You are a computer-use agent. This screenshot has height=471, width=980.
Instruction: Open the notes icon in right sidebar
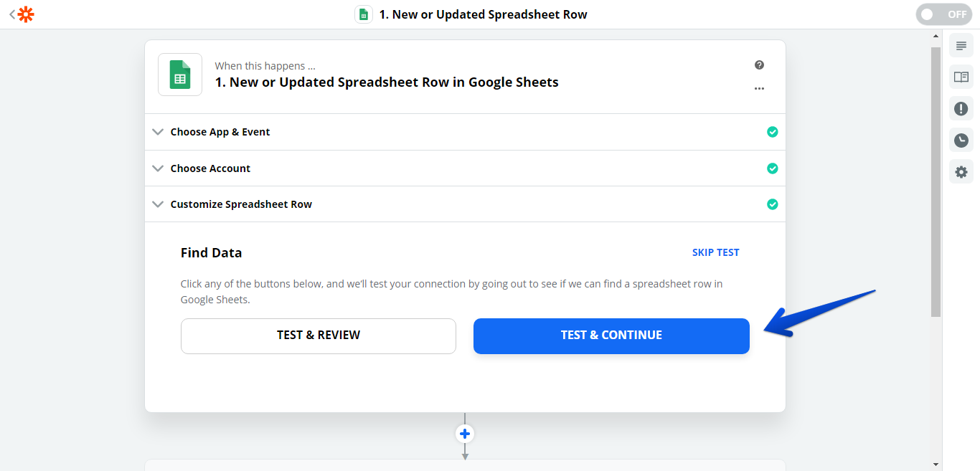point(961,46)
